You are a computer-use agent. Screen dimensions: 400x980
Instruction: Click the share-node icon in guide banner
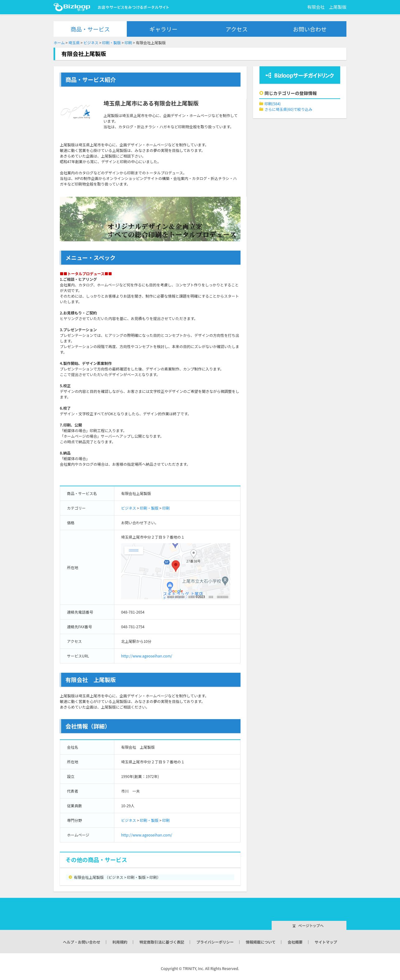tap(268, 75)
